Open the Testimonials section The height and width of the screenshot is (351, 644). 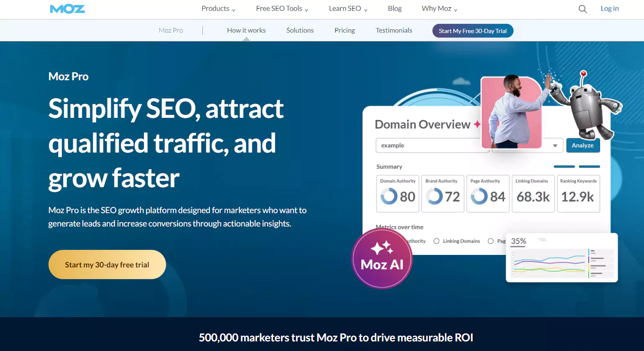(394, 30)
